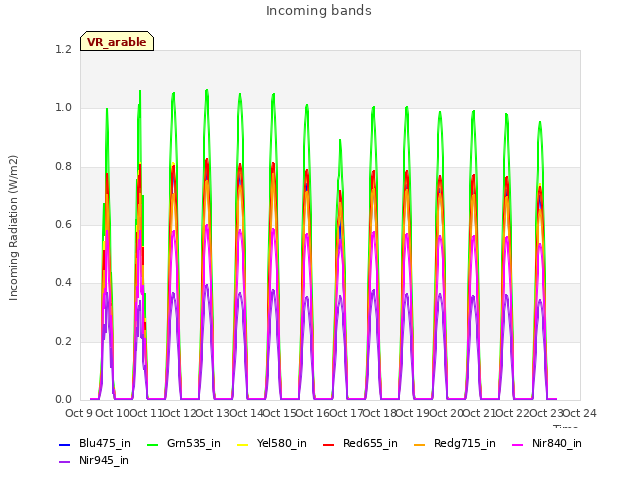Select the Nir945_in legend label

(x=104, y=460)
